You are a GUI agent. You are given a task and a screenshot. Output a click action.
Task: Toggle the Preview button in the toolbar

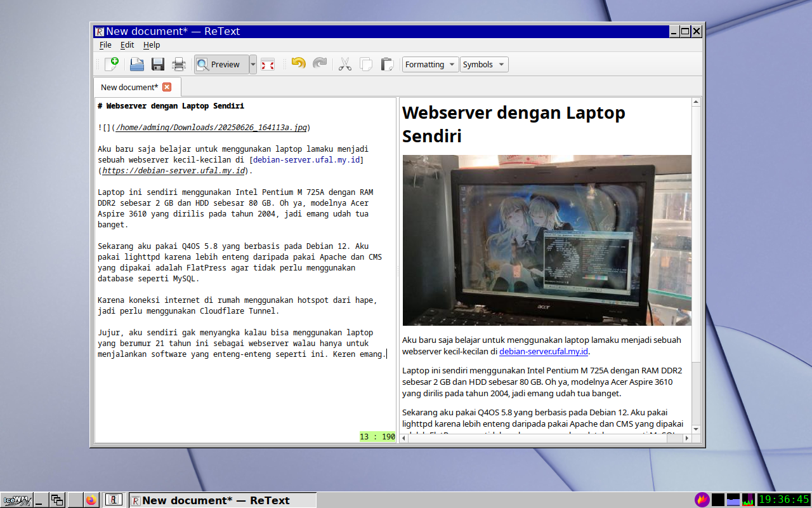pyautogui.click(x=221, y=64)
